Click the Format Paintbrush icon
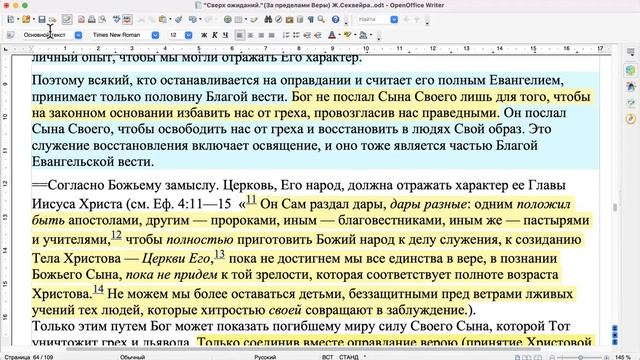The height and width of the screenshot is (360, 640). (x=178, y=19)
